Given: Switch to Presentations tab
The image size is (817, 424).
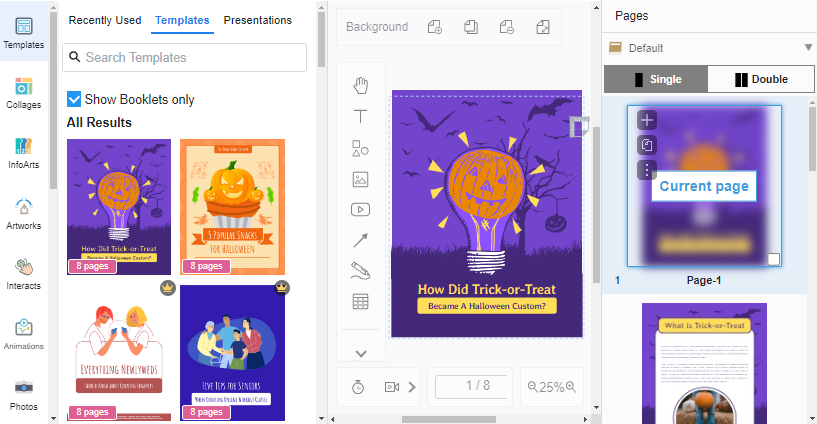Looking at the screenshot, I should tap(257, 20).
